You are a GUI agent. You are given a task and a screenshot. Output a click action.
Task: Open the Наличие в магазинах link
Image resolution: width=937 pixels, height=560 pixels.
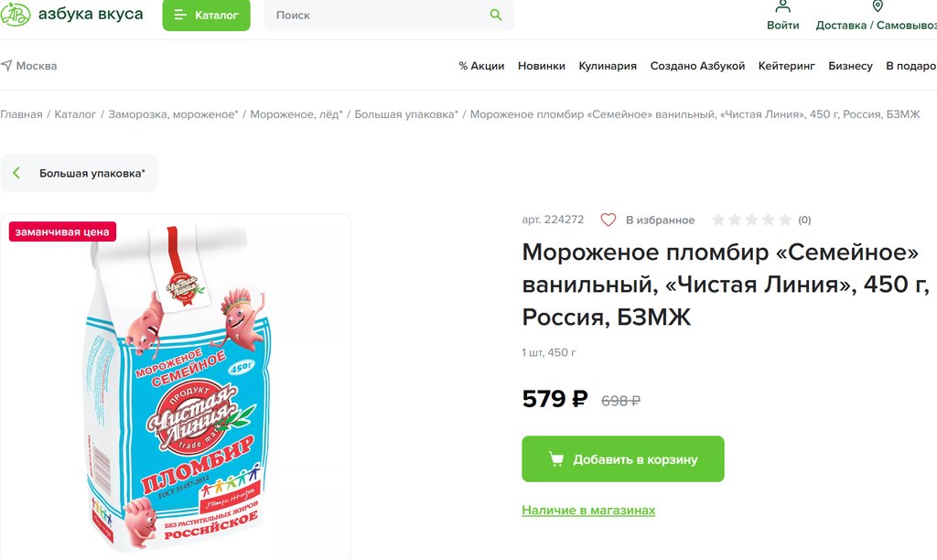point(588,510)
